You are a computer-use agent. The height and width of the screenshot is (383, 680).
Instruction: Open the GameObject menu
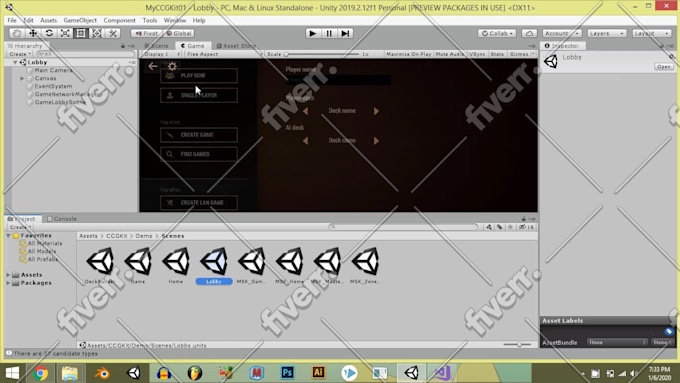coord(80,20)
